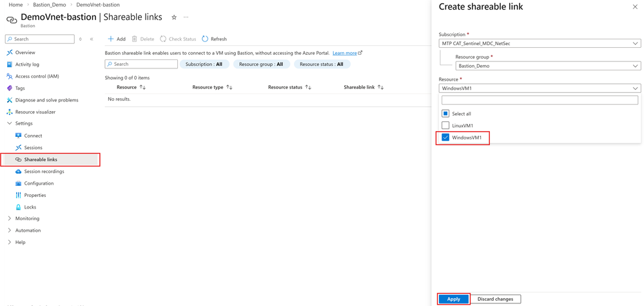This screenshot has width=644, height=306.
Task: Go to DemoVnet-bastion breadcrumb
Action: (x=98, y=5)
